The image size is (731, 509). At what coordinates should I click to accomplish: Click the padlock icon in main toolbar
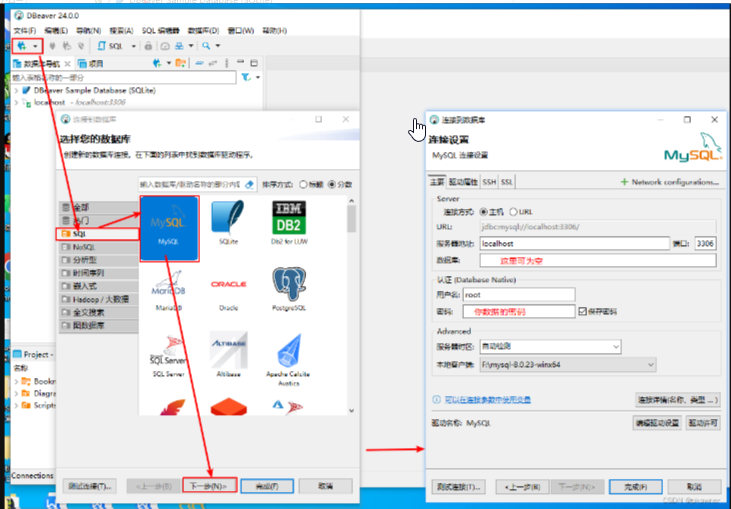coord(148,46)
